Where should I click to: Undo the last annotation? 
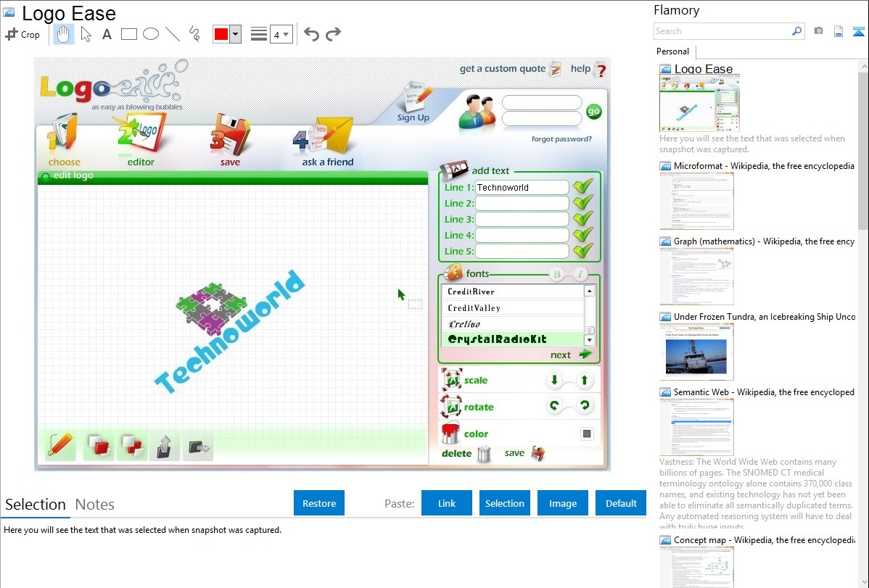(x=311, y=34)
